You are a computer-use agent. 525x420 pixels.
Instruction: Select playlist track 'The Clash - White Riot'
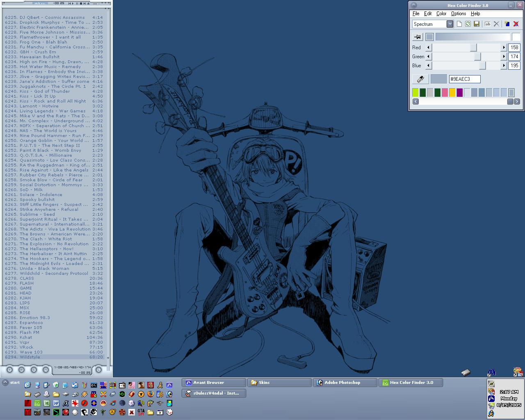[x=54, y=239]
